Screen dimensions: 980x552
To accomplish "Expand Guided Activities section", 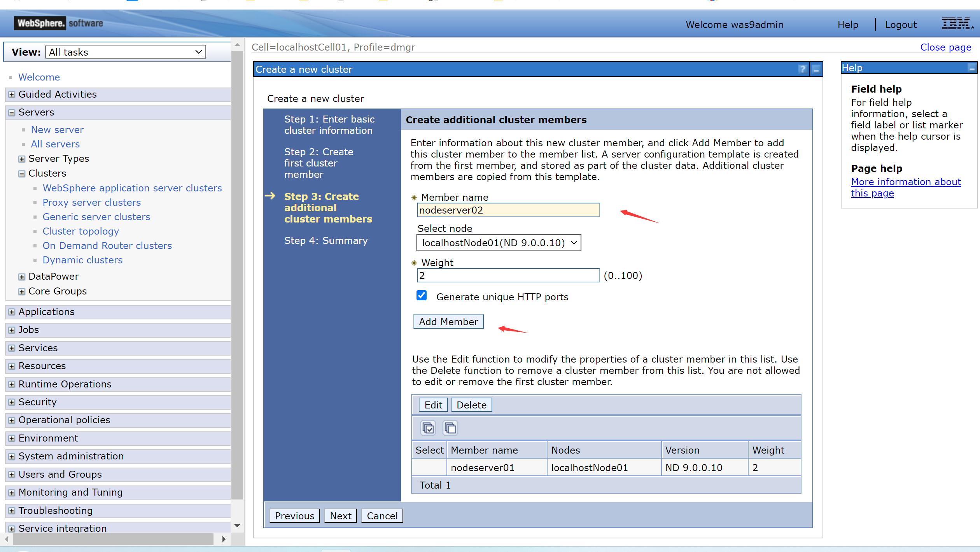I will [x=12, y=95].
